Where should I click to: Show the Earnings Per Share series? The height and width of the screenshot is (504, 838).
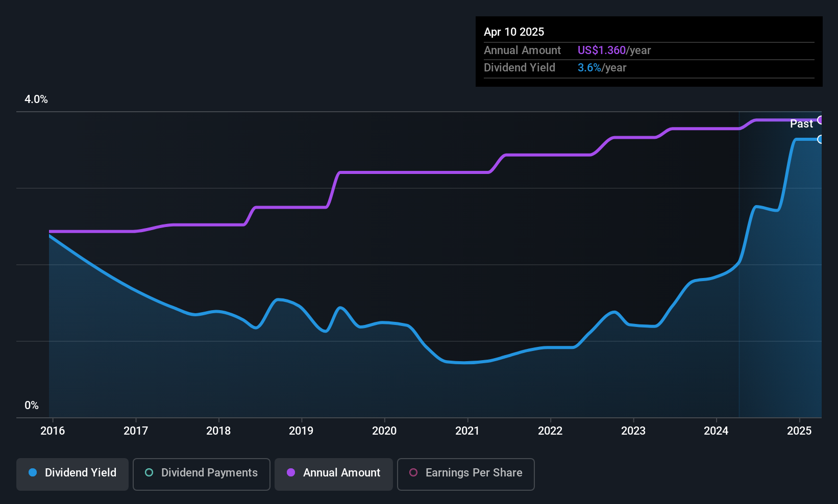pyautogui.click(x=465, y=473)
